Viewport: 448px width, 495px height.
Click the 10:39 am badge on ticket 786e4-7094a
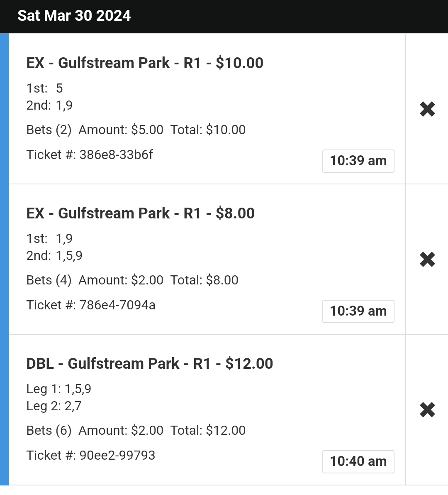358,311
